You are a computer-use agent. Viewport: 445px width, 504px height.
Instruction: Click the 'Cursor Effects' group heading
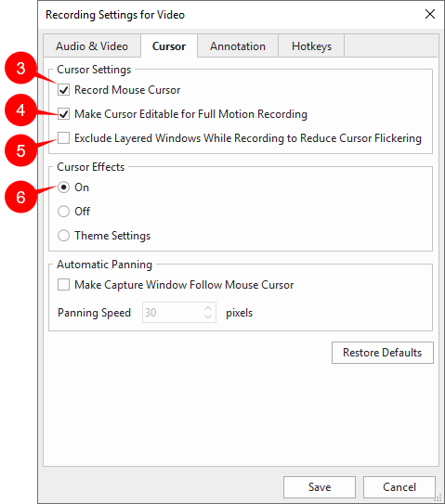(91, 167)
